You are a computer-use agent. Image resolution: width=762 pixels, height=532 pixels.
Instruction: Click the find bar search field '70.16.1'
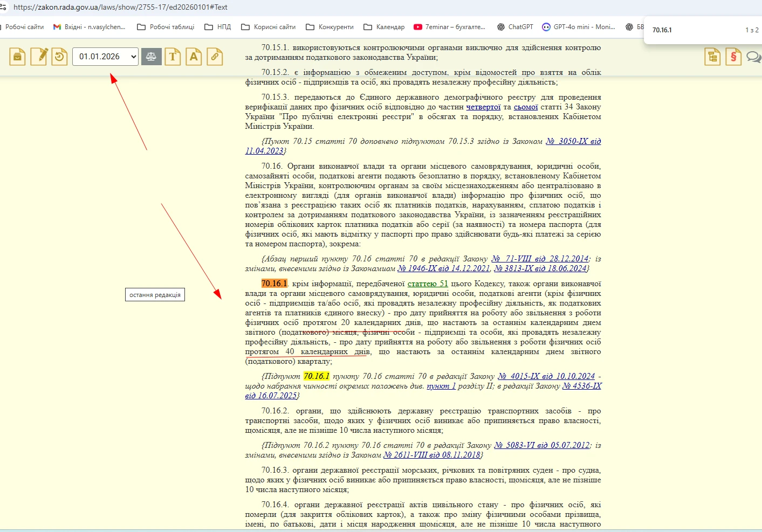point(690,30)
